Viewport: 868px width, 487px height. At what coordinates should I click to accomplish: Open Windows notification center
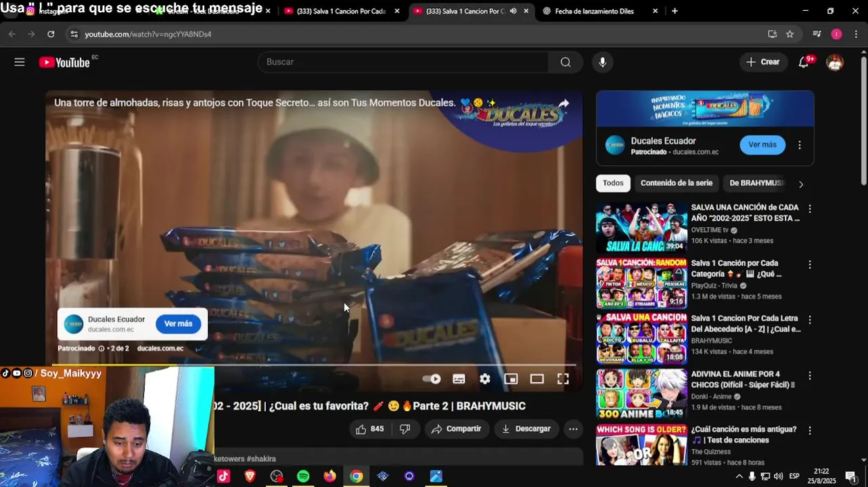click(851, 476)
